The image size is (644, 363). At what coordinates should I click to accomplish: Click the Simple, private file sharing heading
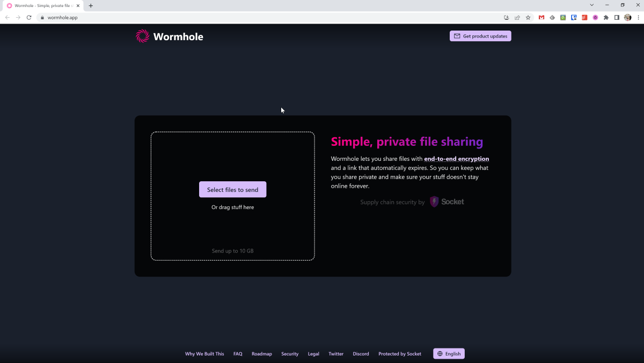point(407,142)
